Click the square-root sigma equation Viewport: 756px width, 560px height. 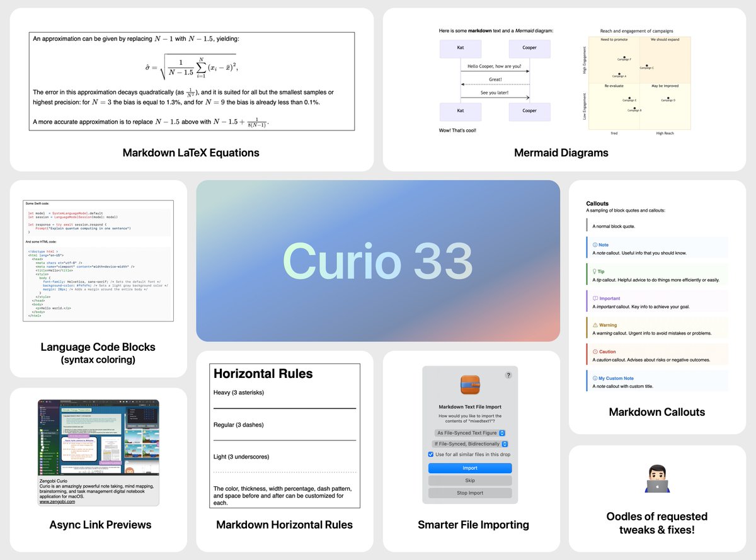coord(192,66)
